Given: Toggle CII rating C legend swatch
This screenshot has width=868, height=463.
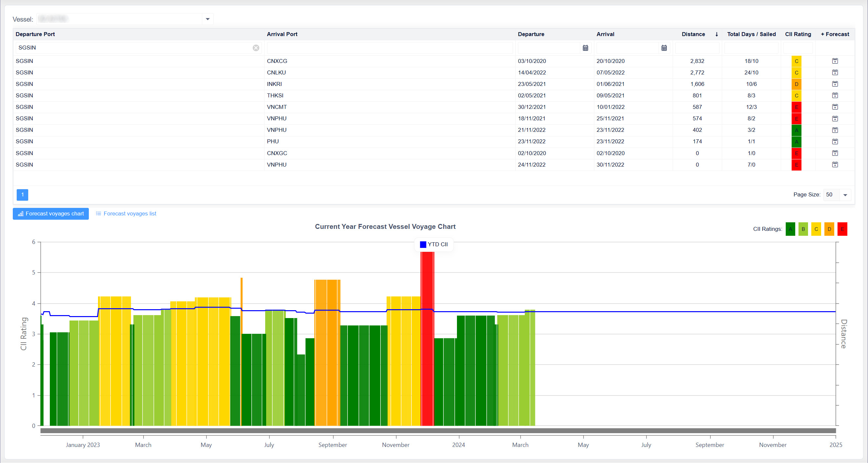Looking at the screenshot, I should click(x=816, y=229).
